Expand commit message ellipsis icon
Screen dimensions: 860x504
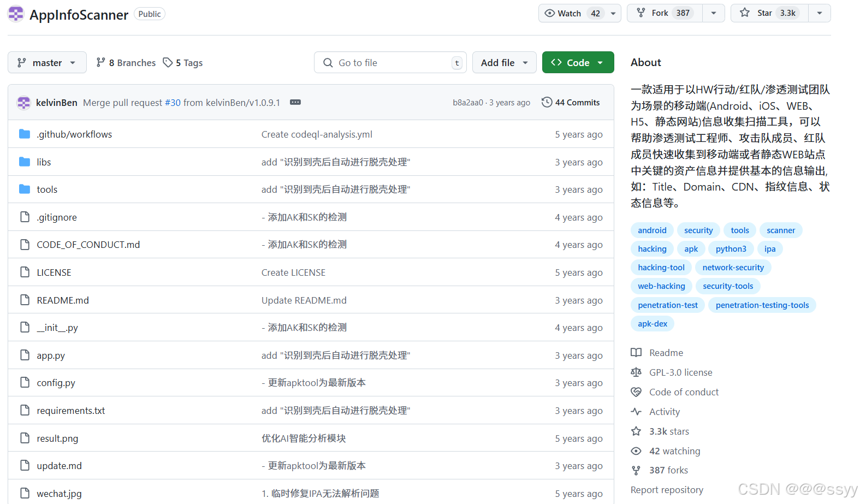(295, 103)
